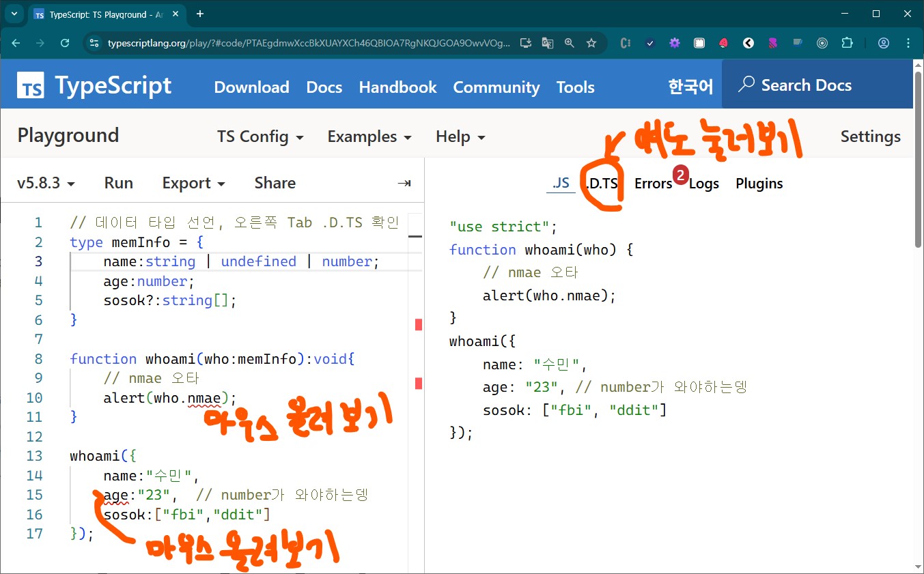This screenshot has height=574, width=924.
Task: Open the Logs tab
Action: point(704,183)
